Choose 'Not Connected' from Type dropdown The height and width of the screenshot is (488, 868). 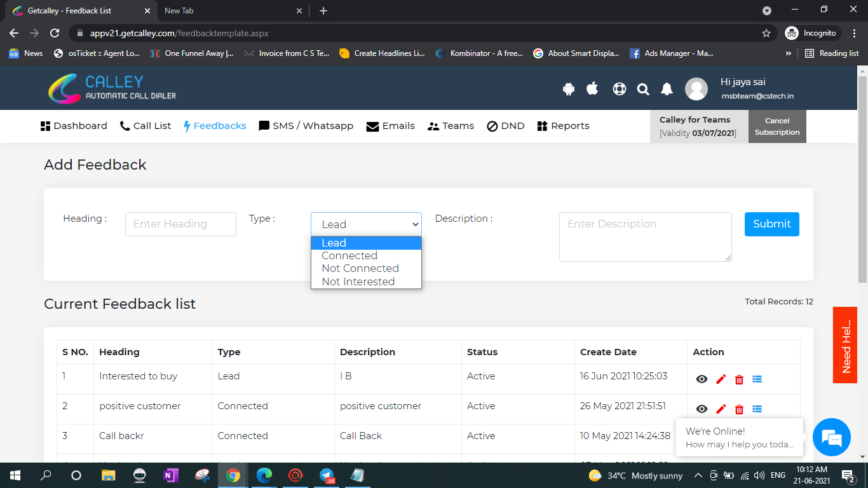366,268
